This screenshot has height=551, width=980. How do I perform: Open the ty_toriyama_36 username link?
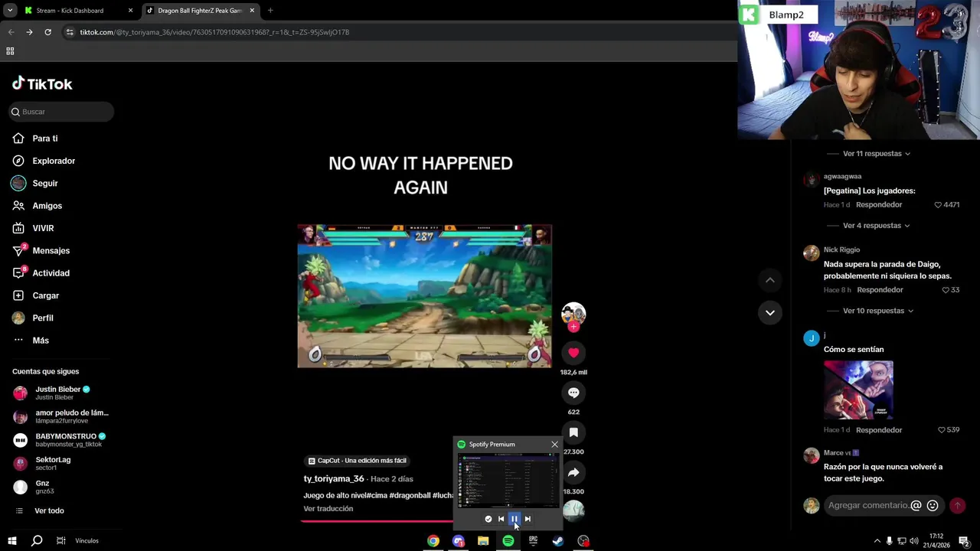coord(334,479)
